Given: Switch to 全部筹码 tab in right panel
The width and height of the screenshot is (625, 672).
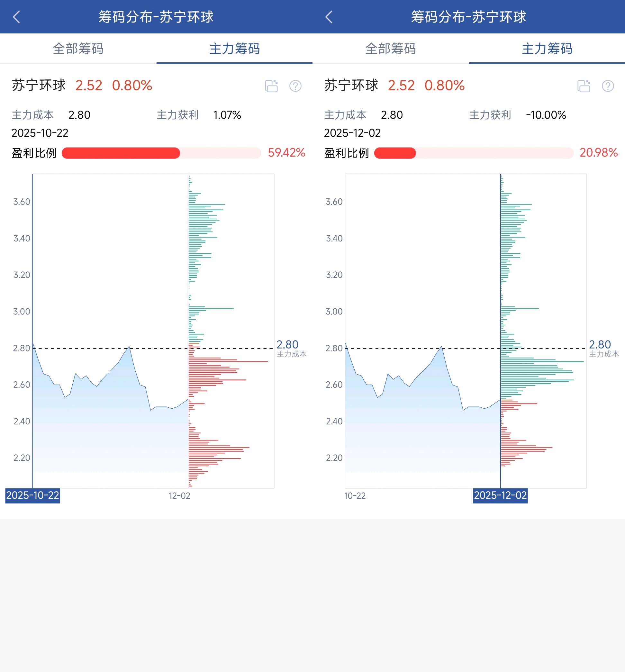Looking at the screenshot, I should click(x=390, y=49).
